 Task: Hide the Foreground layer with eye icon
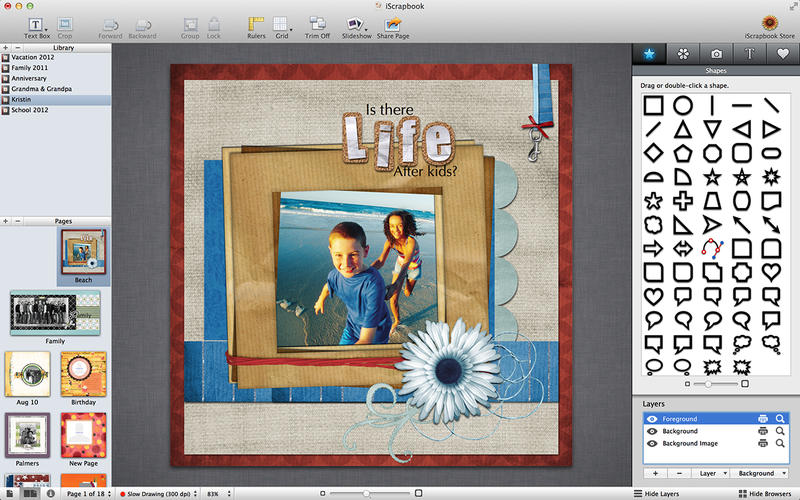pyautogui.click(x=652, y=419)
